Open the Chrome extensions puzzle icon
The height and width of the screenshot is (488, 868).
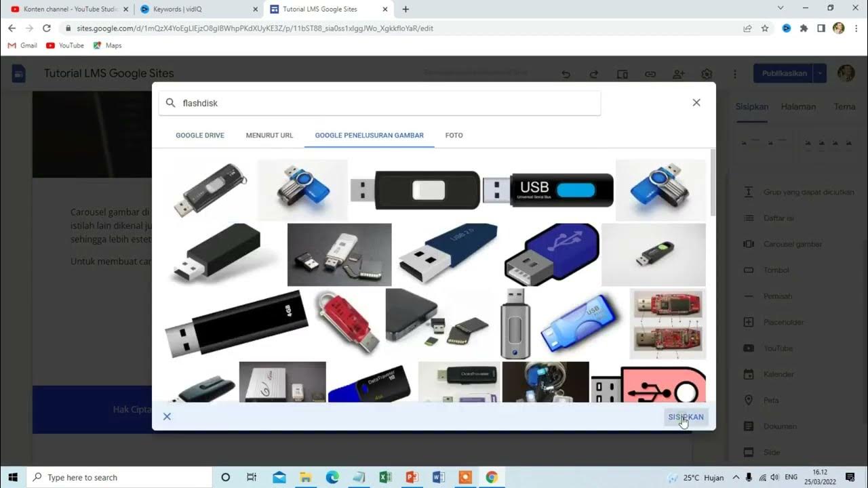pyautogui.click(x=804, y=28)
